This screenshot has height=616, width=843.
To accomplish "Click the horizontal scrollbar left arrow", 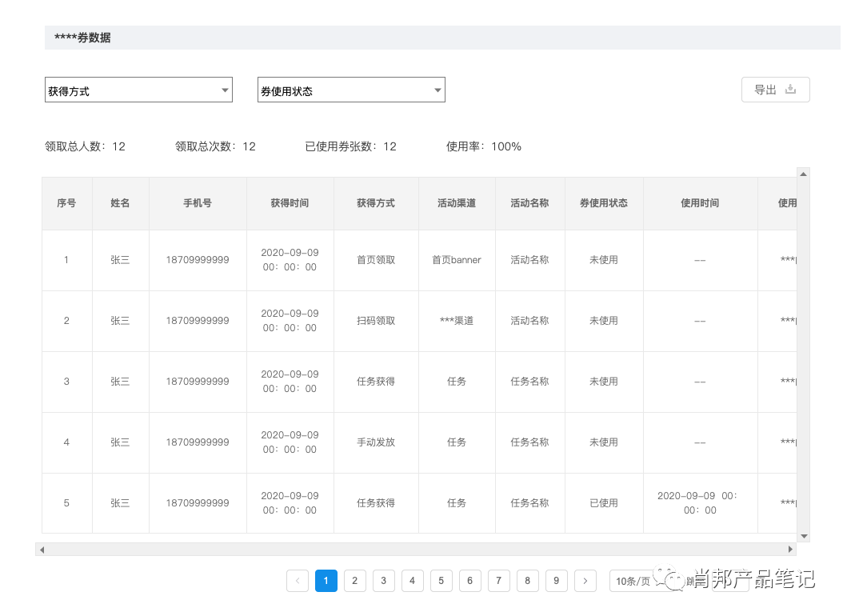I will point(42,550).
